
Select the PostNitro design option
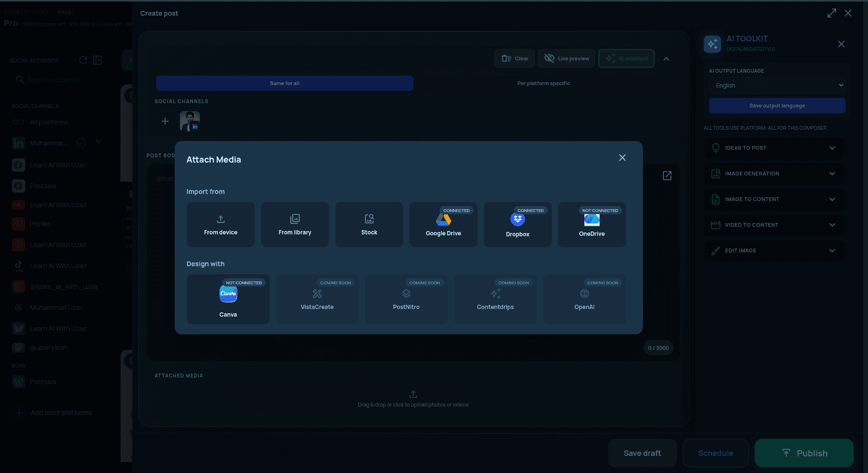406,299
